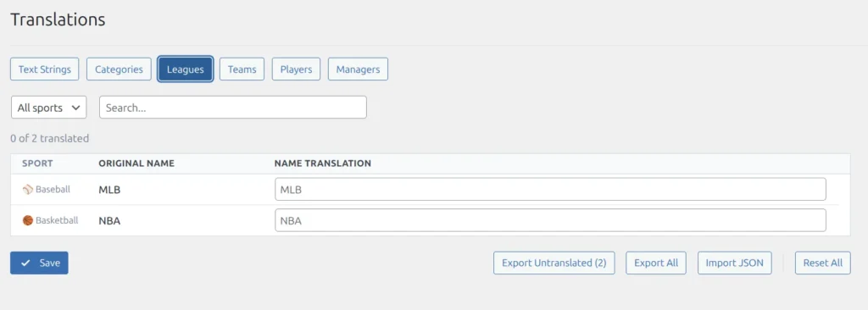Click the Baseball sport label
Screen dimensions: 868x310
tap(53, 190)
